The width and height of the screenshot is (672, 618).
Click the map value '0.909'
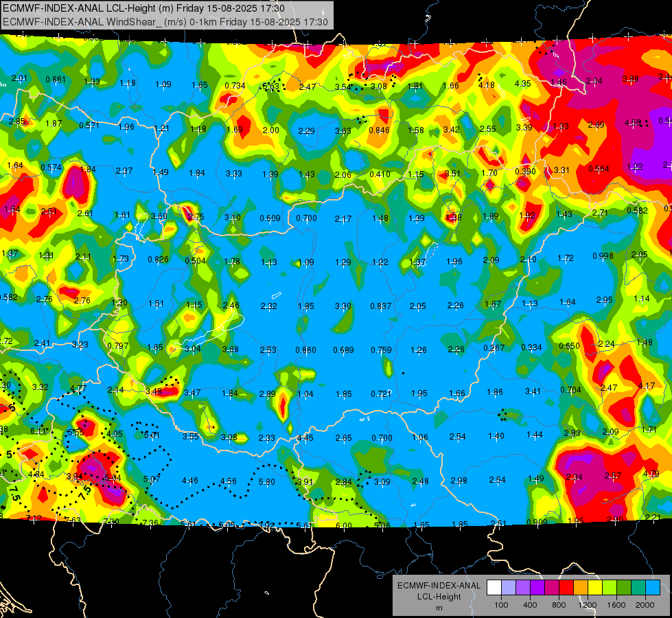pyautogui.click(x=537, y=523)
